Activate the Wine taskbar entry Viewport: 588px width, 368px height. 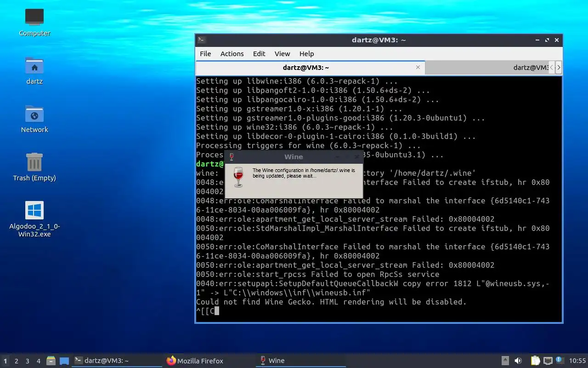[x=301, y=361]
